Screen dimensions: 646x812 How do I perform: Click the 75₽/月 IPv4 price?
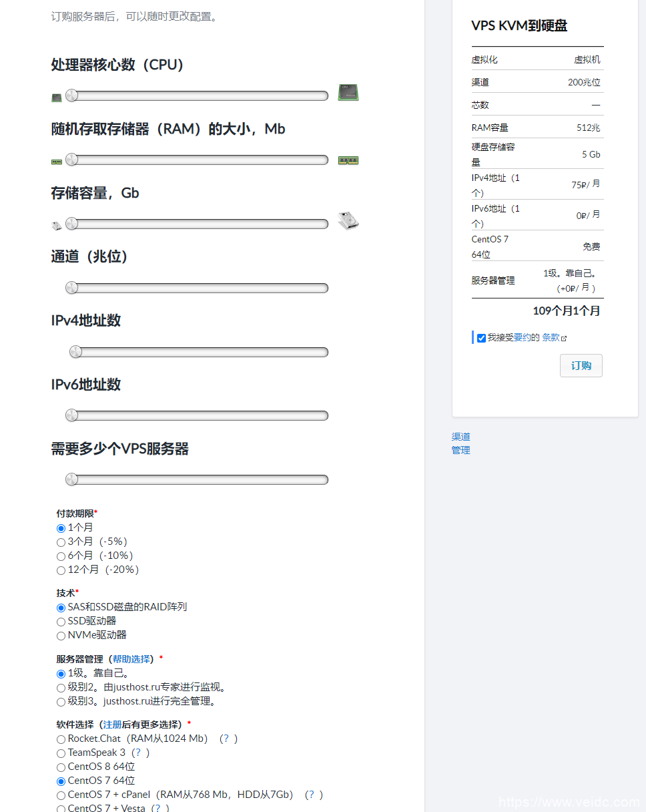pyautogui.click(x=586, y=184)
